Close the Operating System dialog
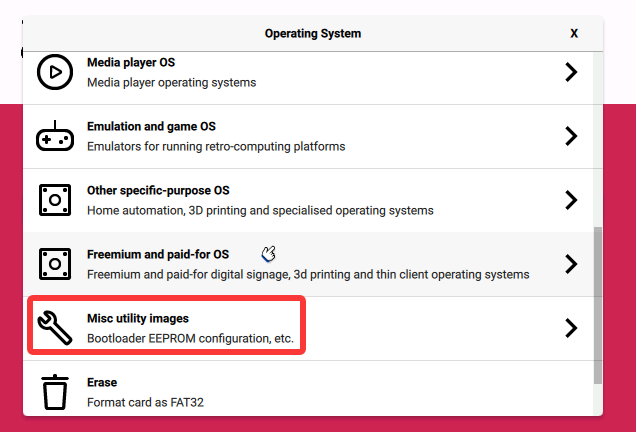636x432 pixels. coord(574,33)
